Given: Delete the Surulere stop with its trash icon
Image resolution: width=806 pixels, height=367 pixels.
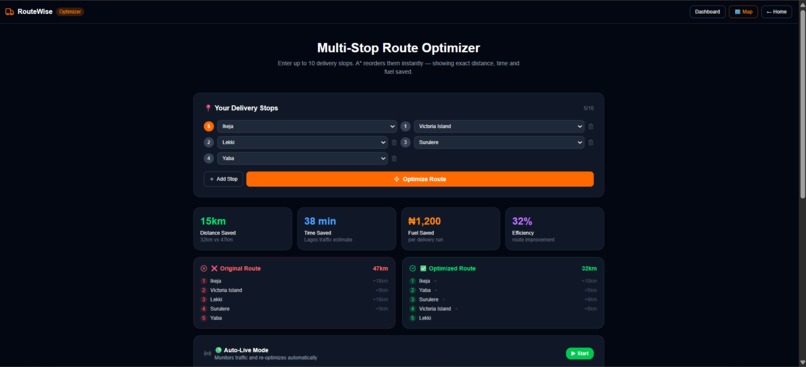Looking at the screenshot, I should coord(591,142).
